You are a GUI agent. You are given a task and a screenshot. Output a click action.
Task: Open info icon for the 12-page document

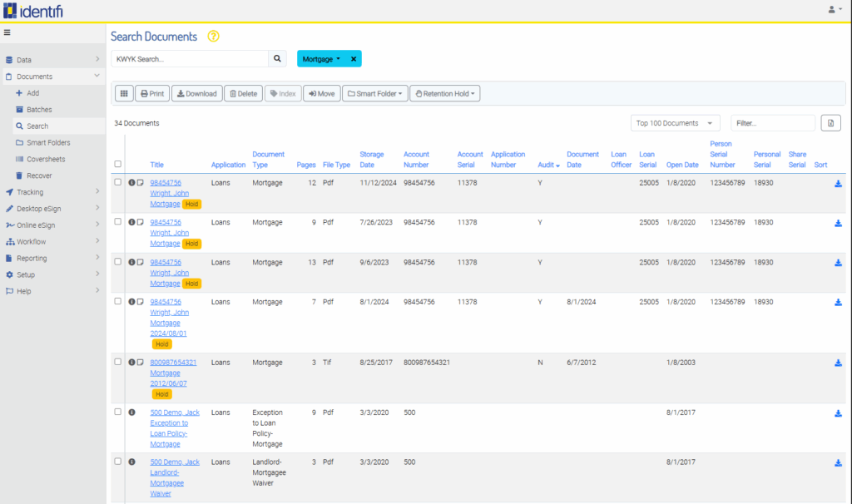(x=131, y=183)
